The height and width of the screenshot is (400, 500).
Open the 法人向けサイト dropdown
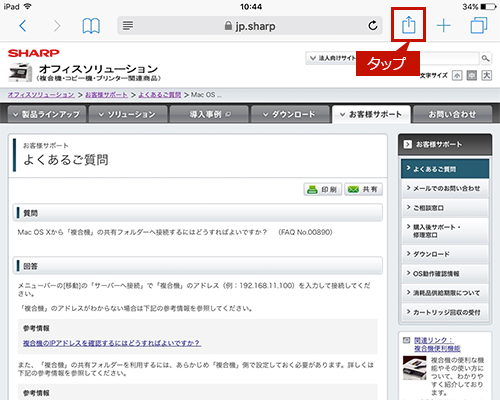coord(331,58)
